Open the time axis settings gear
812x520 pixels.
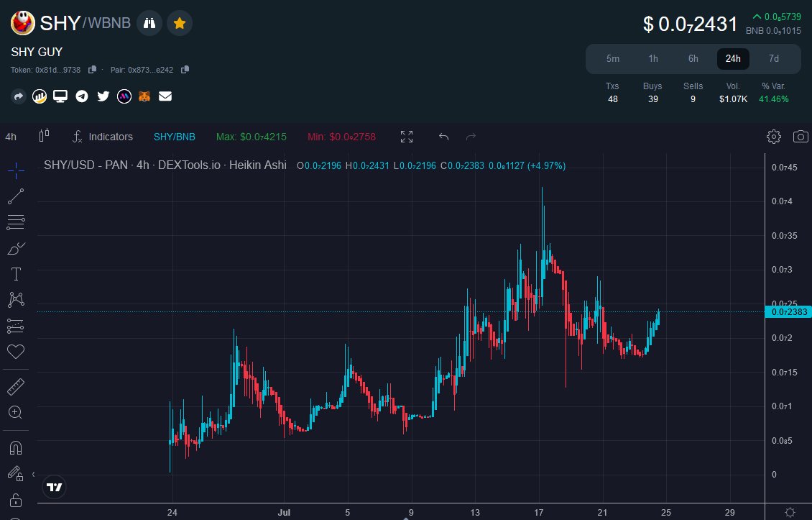789,512
